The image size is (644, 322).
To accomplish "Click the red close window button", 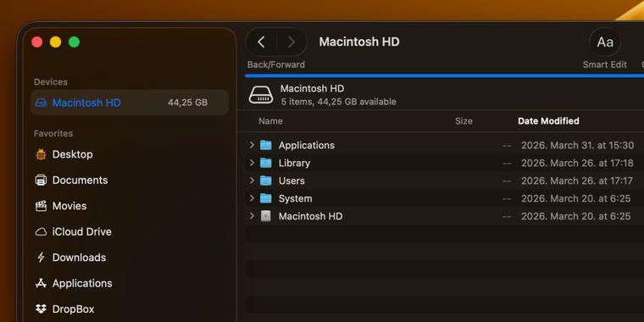I will coord(37,42).
